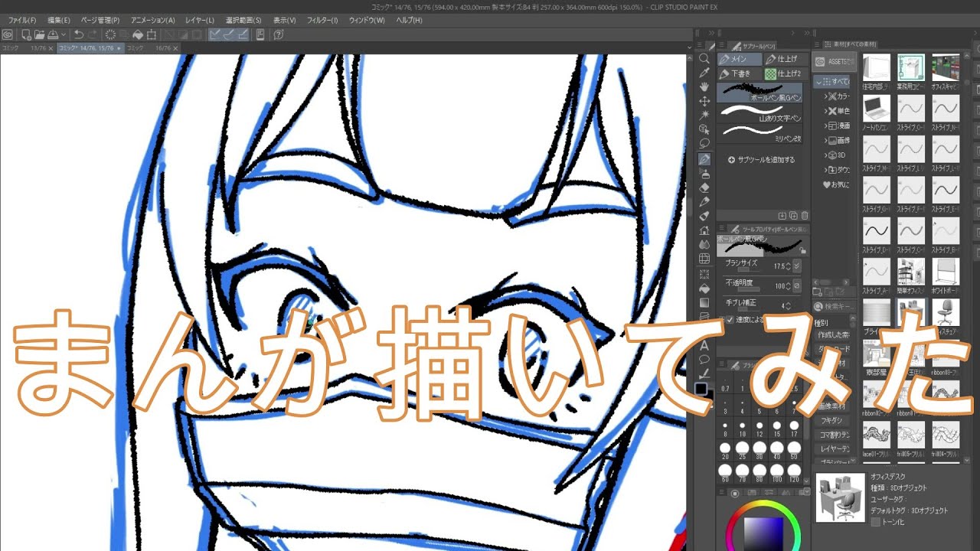Image resolution: width=980 pixels, height=551 pixels.
Task: Open the フィルター(I) menu
Action: (x=322, y=20)
